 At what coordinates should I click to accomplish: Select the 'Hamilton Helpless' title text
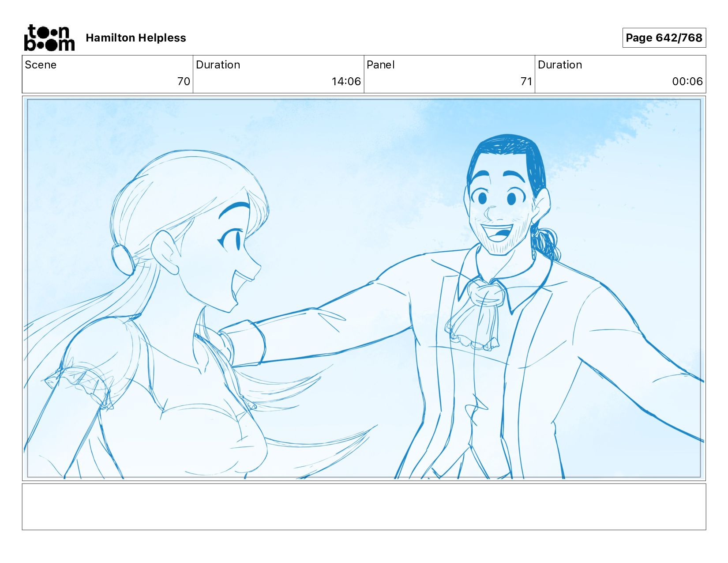click(x=136, y=38)
